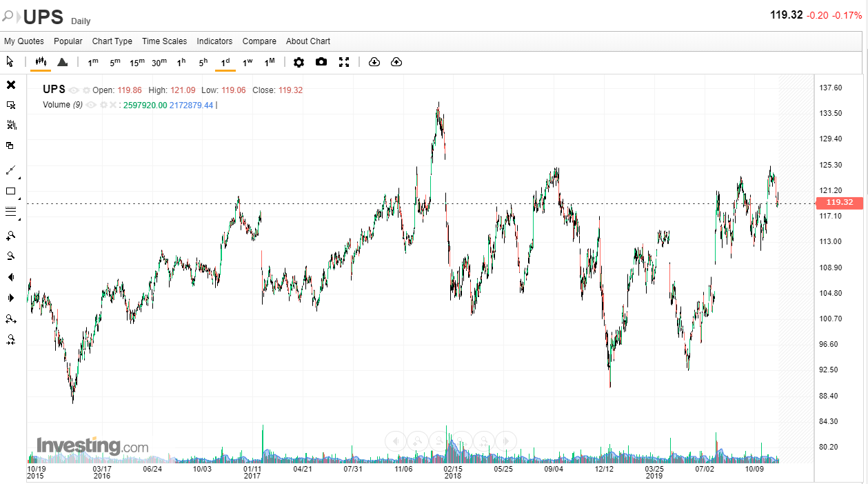
Task: Open Indicators menu
Action: point(214,41)
